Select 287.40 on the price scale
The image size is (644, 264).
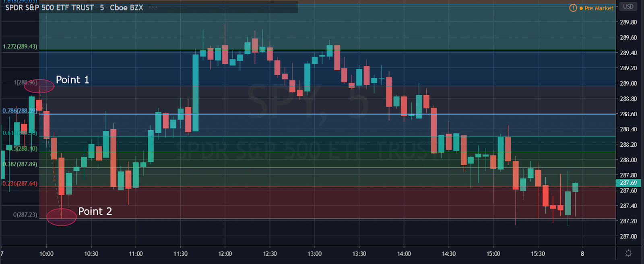pyautogui.click(x=628, y=206)
